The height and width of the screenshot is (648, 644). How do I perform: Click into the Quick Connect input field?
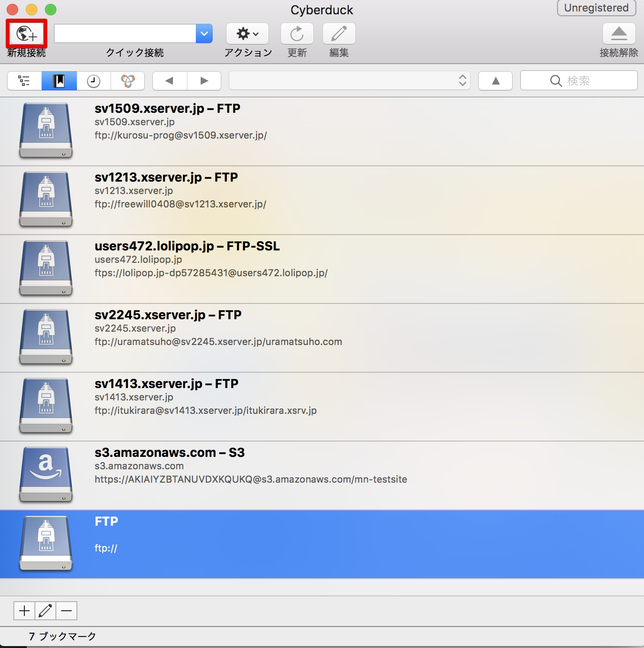pyautogui.click(x=125, y=33)
